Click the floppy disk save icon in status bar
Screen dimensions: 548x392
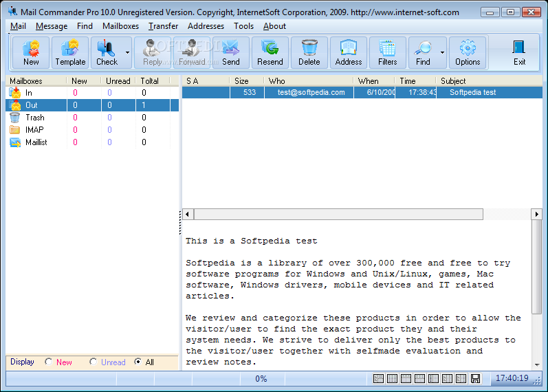[475, 378]
